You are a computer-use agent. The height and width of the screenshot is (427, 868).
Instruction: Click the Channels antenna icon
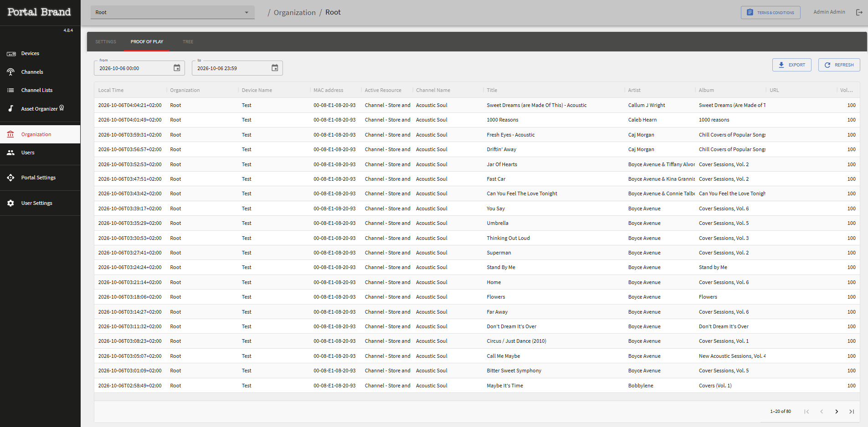[x=10, y=72]
